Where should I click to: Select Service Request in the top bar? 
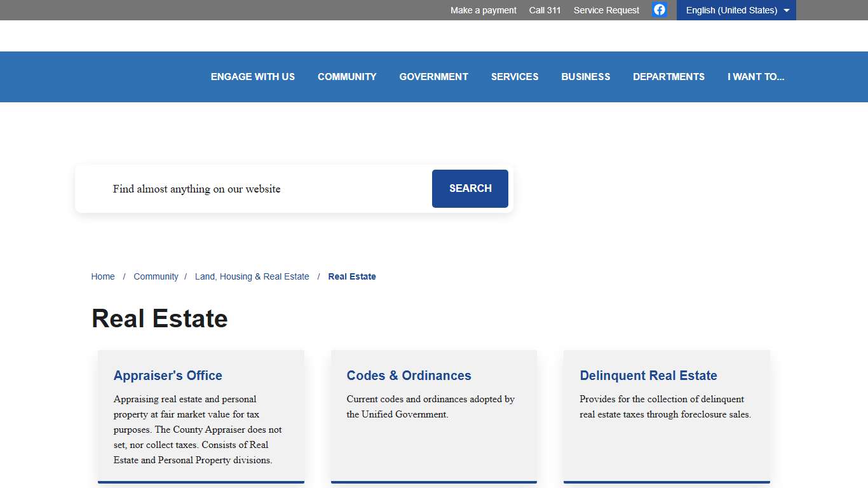click(606, 10)
